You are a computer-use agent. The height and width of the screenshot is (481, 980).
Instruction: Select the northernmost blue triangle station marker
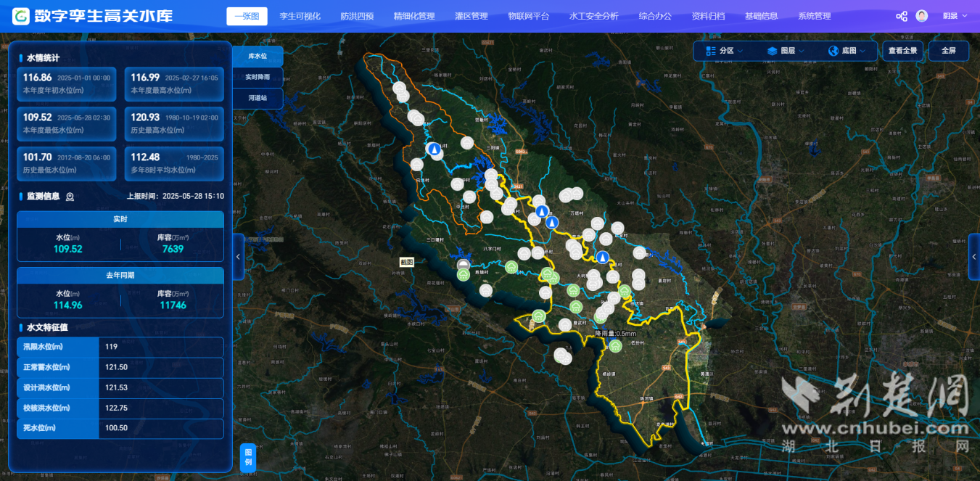(434, 149)
